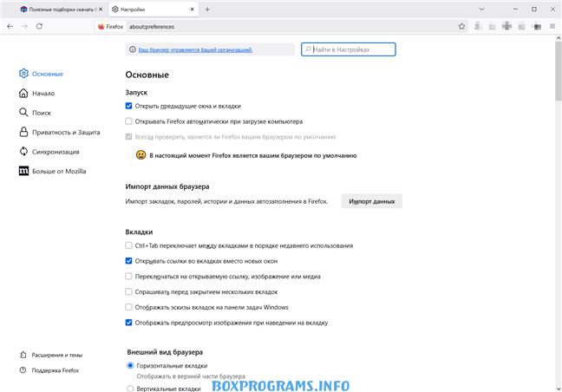
Task: Click the last extension icon before menu button
Action: tap(537, 26)
